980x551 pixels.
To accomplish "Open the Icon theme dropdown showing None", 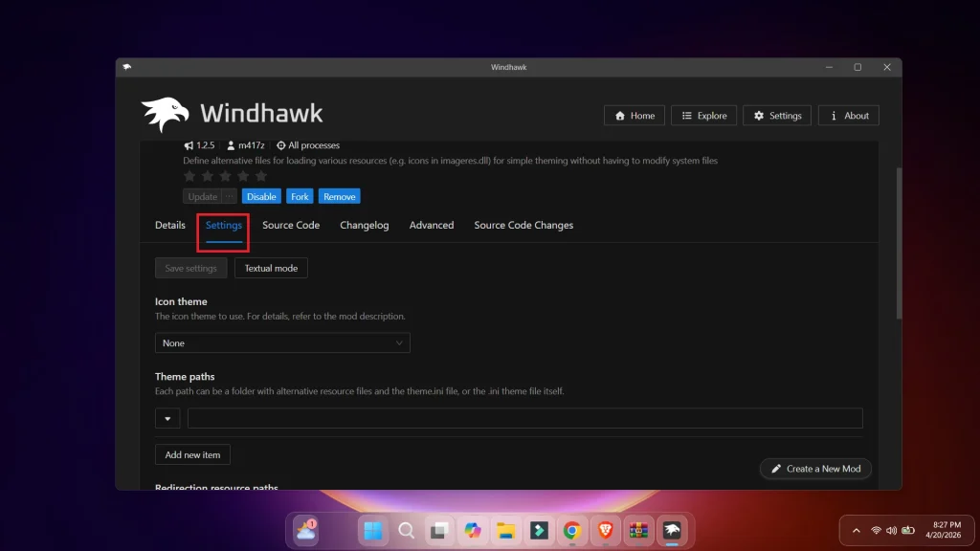I will 282,342.
